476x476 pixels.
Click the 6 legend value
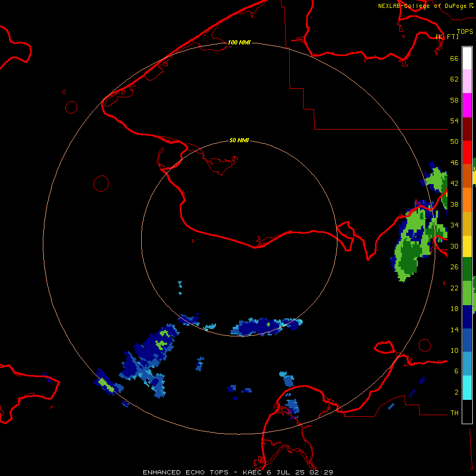tap(456, 371)
